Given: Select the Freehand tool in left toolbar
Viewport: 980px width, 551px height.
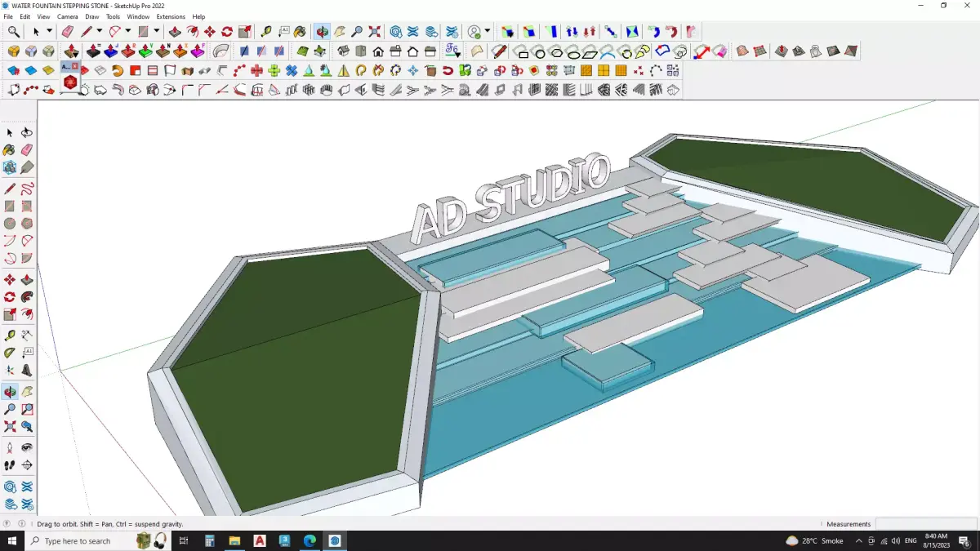Looking at the screenshot, I should 27,189.
